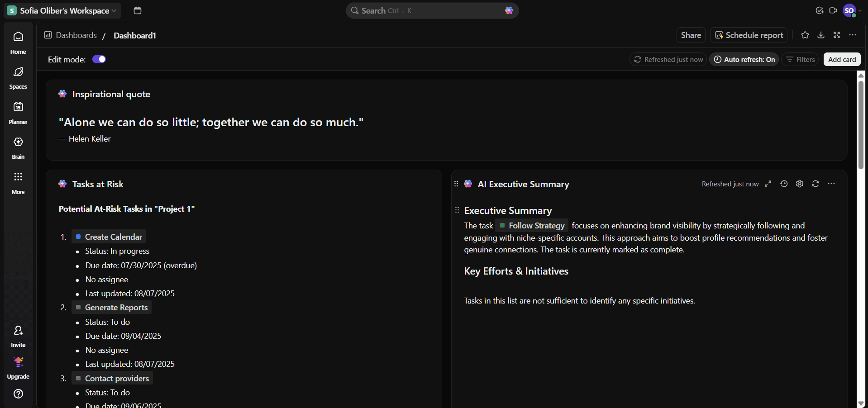
Task: View history on AI Executive Summary card
Action: pos(784,184)
